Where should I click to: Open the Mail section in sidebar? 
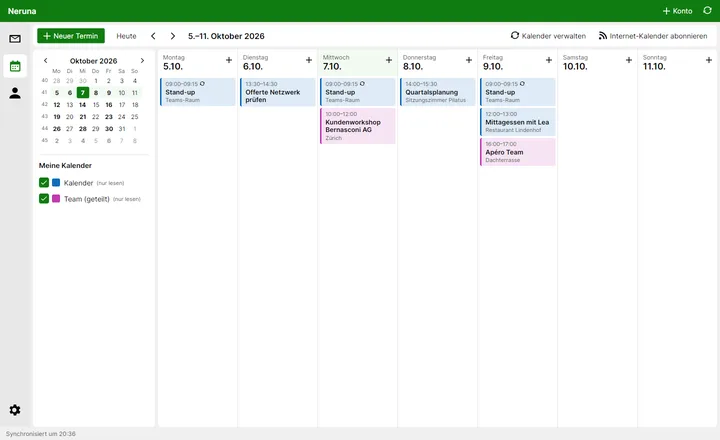15,39
